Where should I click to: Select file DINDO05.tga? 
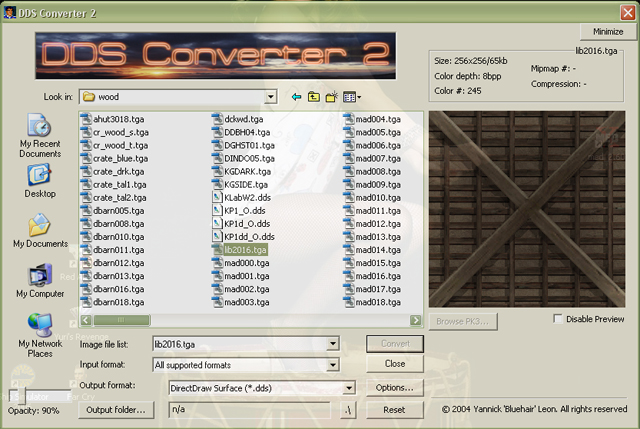243,158
